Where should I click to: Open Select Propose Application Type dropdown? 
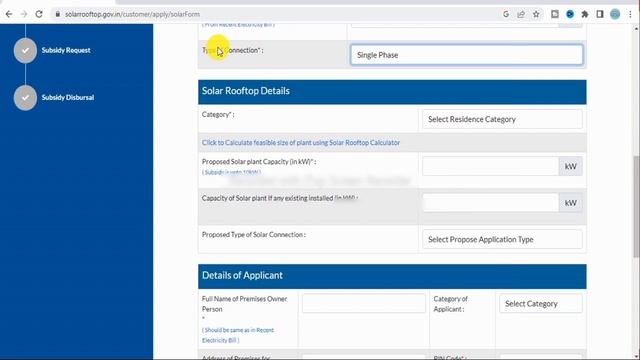point(502,239)
